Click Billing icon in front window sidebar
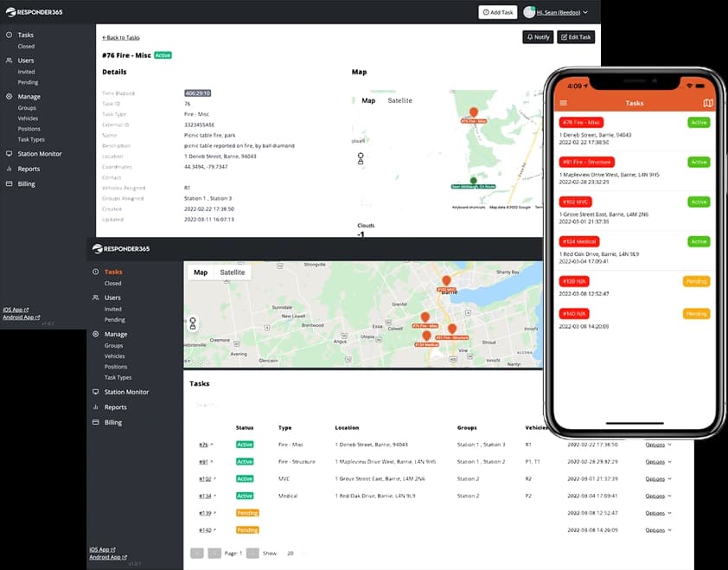This screenshot has width=728, height=570. (96, 422)
